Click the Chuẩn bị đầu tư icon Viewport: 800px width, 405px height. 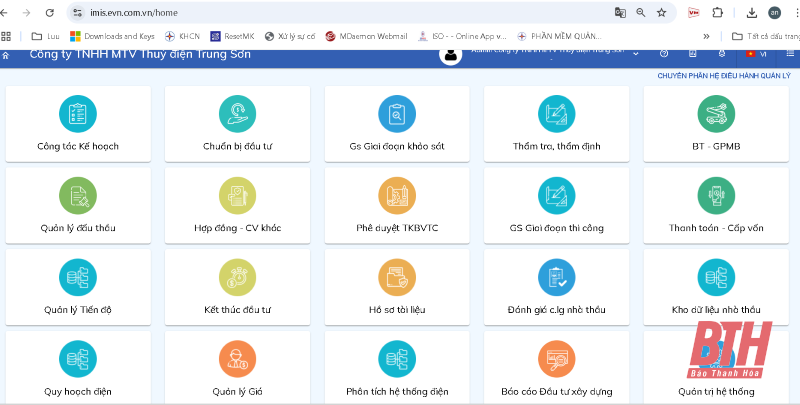(238, 114)
